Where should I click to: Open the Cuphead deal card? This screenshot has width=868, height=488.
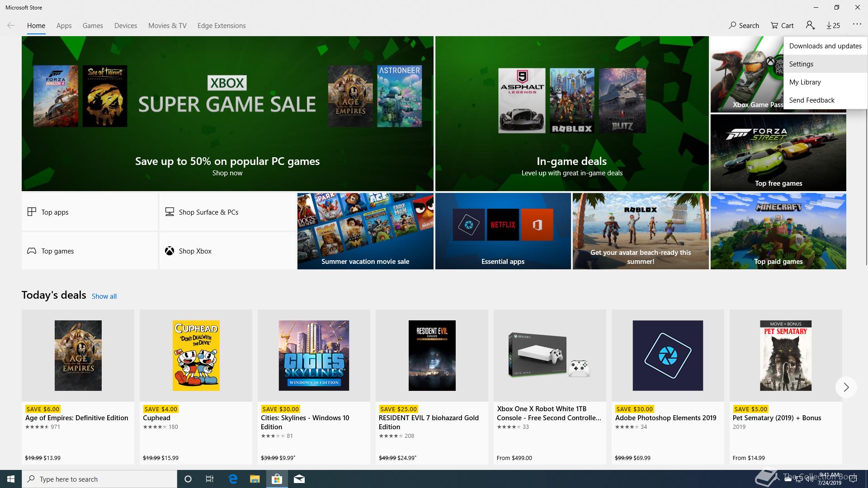pos(196,387)
